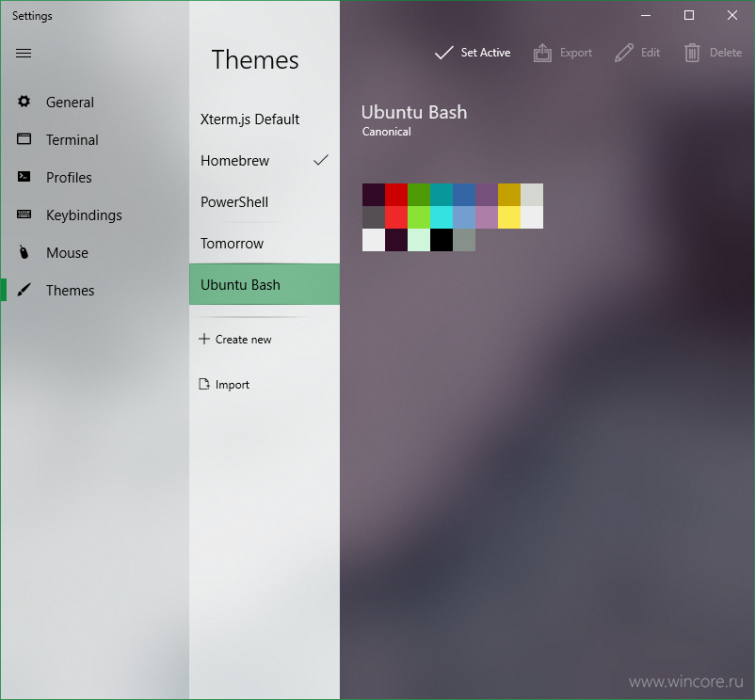Open Mouse settings

95,252
